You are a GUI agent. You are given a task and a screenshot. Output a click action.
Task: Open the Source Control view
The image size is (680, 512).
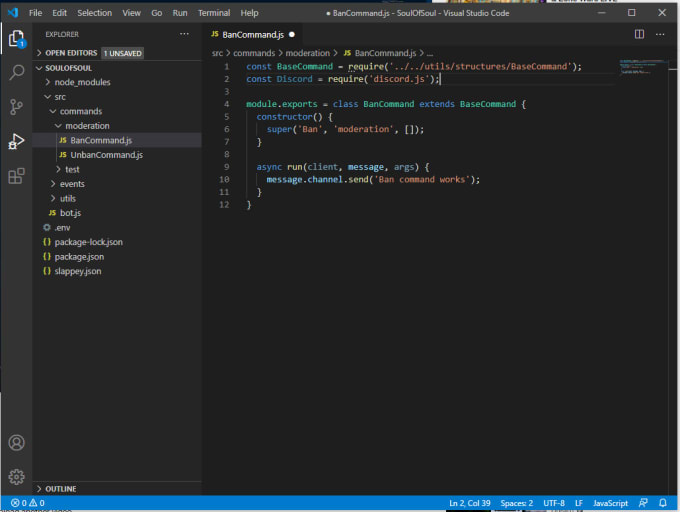16,107
